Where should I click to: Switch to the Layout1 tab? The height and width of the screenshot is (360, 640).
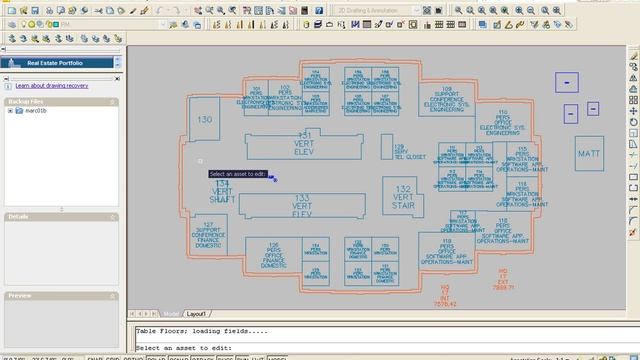pos(196,314)
